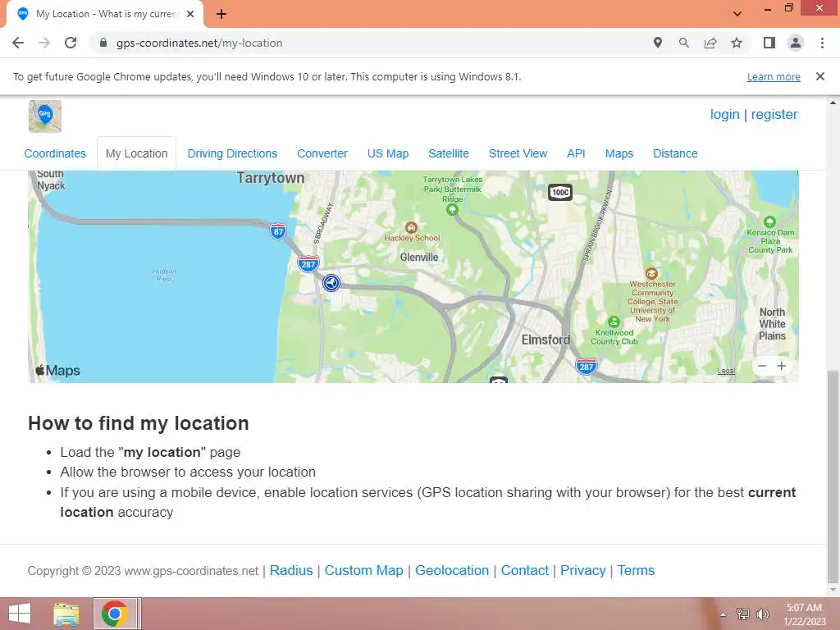Click the 100C route shield on map

tap(560, 192)
